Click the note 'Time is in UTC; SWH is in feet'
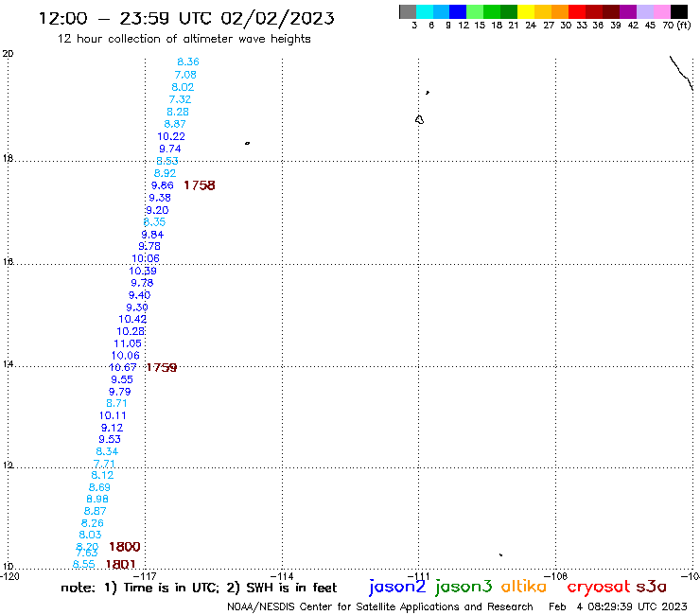The height and width of the screenshot is (615, 700). [x=199, y=588]
